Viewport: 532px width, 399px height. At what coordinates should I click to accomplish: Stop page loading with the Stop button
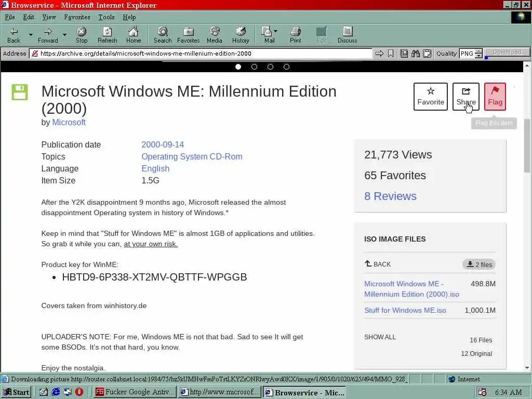pos(82,35)
